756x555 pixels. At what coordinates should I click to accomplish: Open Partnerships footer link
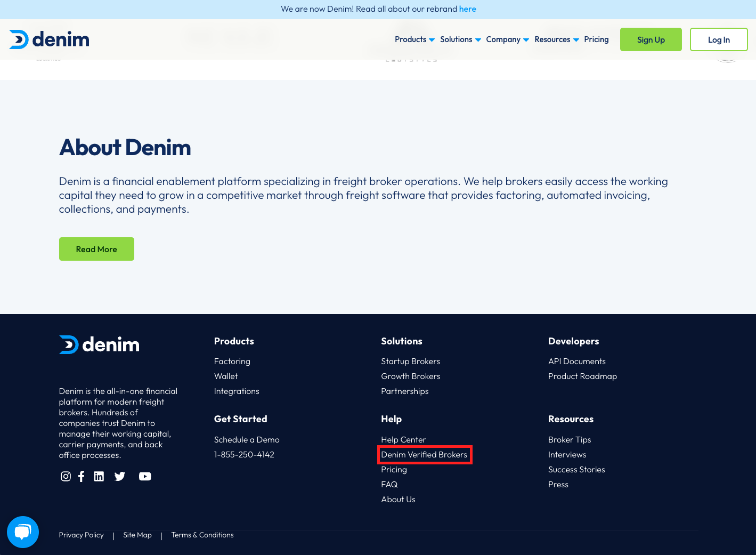tap(404, 391)
